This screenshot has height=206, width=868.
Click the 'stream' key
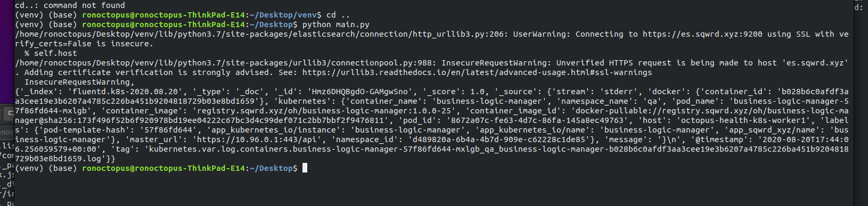point(571,92)
